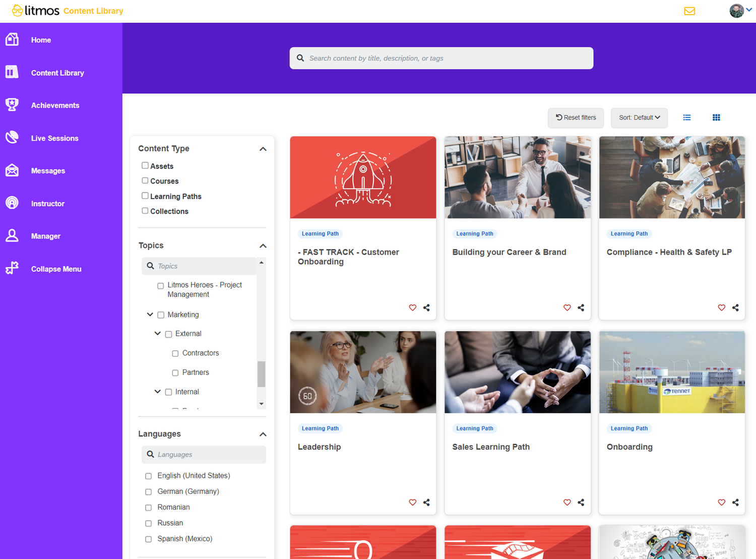Switch to grid view layout
This screenshot has width=756, height=559.
tap(716, 117)
